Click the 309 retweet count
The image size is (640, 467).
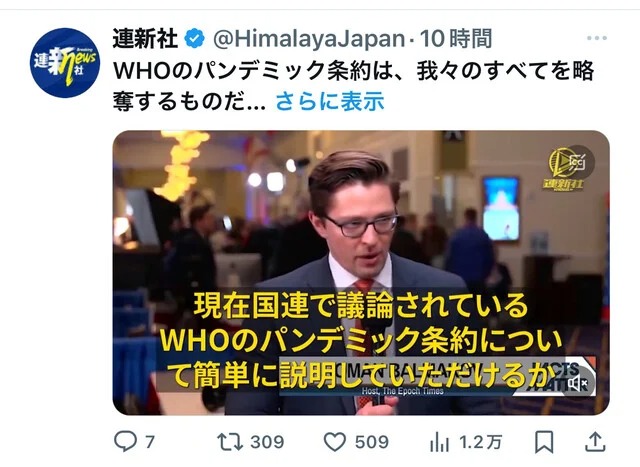(x=267, y=442)
